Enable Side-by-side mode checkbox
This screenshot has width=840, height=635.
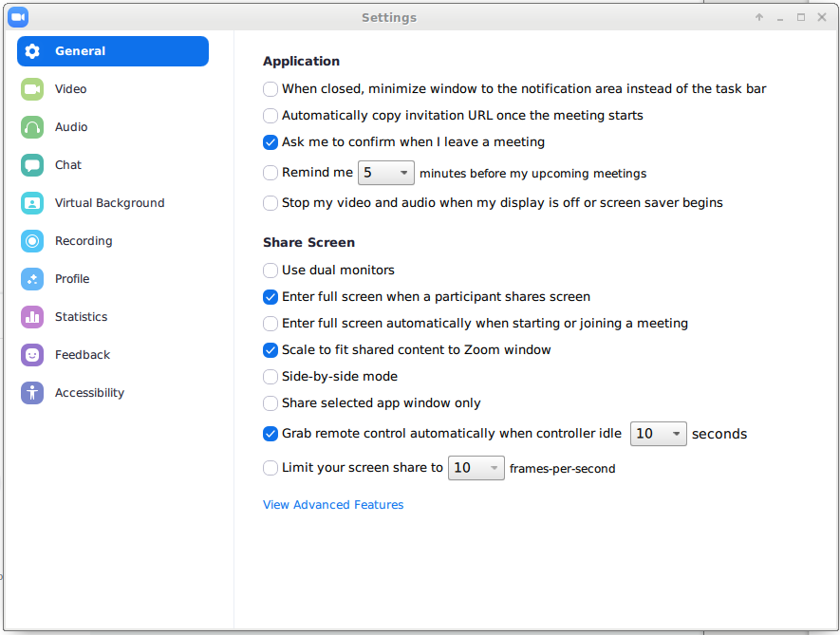(x=271, y=377)
